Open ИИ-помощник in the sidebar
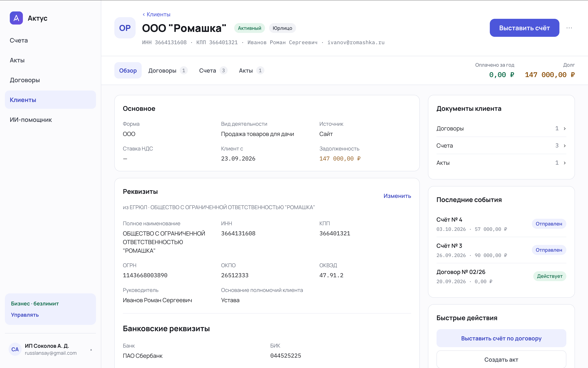The height and width of the screenshot is (368, 588). coord(50,120)
